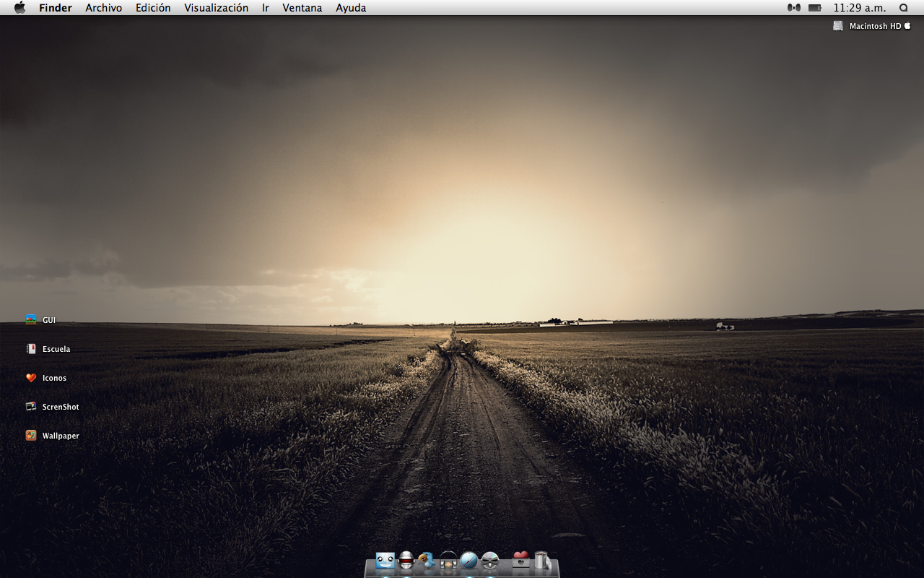
Task: Select the GUI label on desktop
Action: 49,320
